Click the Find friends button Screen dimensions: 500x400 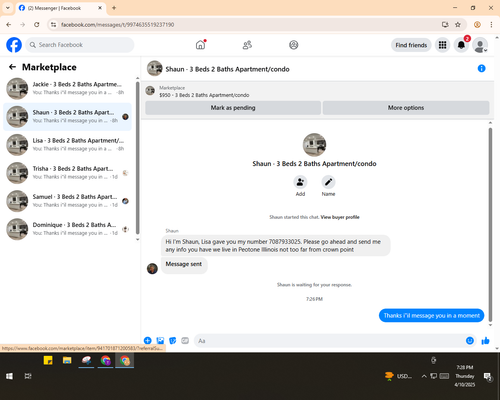tap(411, 45)
